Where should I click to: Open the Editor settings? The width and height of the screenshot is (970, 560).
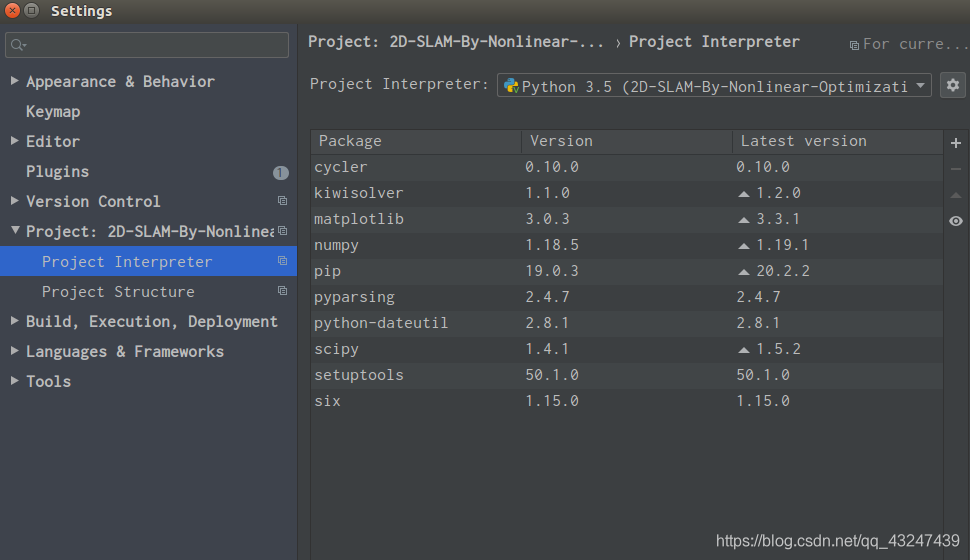[x=53, y=141]
